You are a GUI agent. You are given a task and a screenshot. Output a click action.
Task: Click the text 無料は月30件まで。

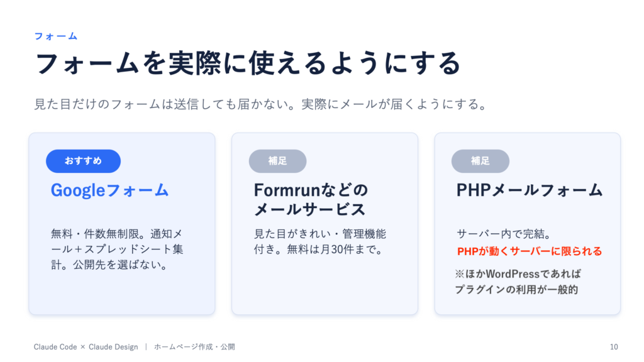[x=336, y=249]
